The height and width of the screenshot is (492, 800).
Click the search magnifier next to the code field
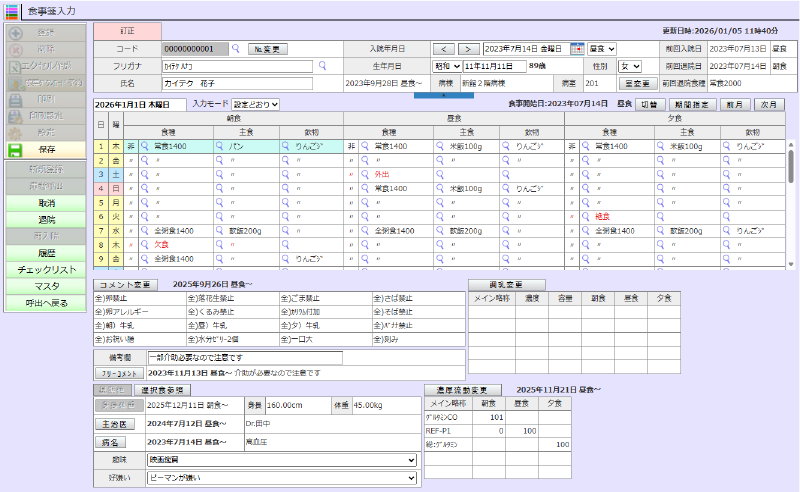[x=236, y=48]
